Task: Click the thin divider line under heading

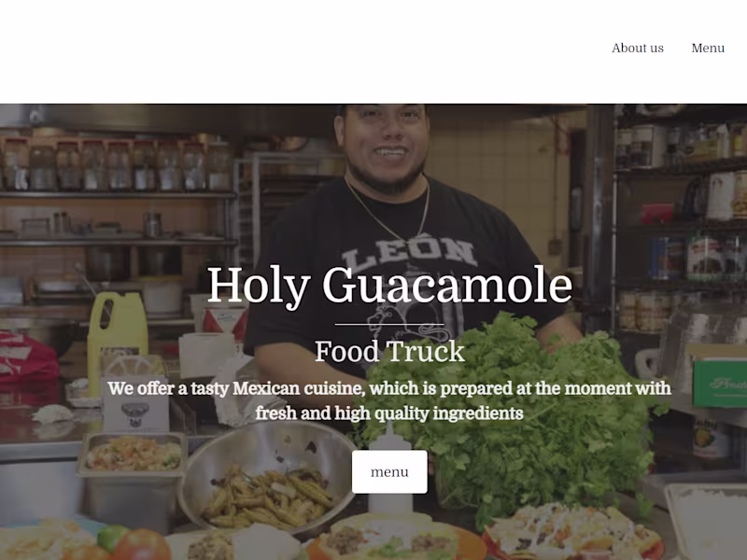Action: tap(389, 324)
